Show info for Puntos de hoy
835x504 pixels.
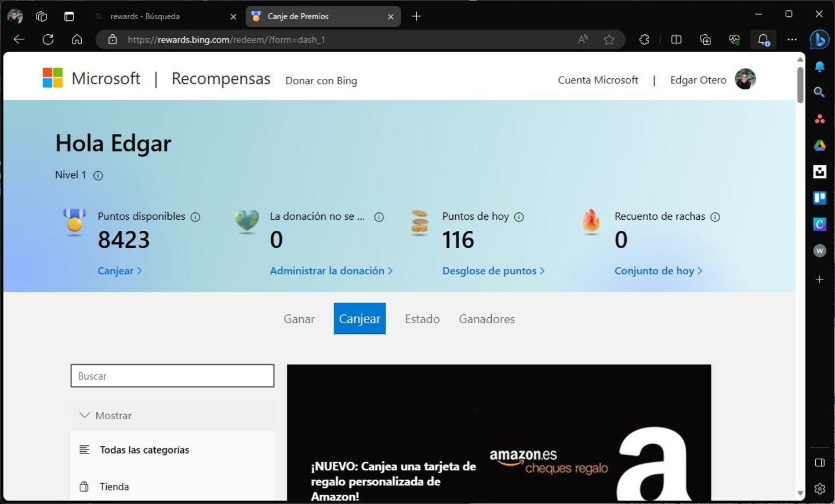tap(519, 217)
